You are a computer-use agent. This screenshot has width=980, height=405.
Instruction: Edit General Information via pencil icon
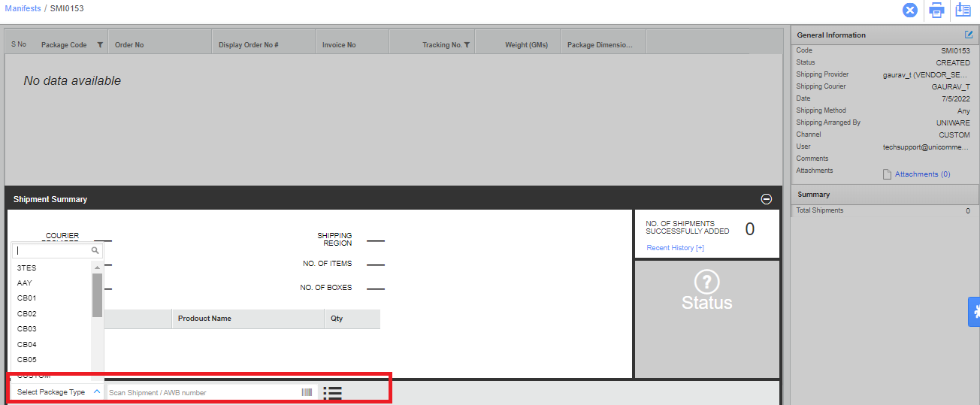click(x=969, y=35)
